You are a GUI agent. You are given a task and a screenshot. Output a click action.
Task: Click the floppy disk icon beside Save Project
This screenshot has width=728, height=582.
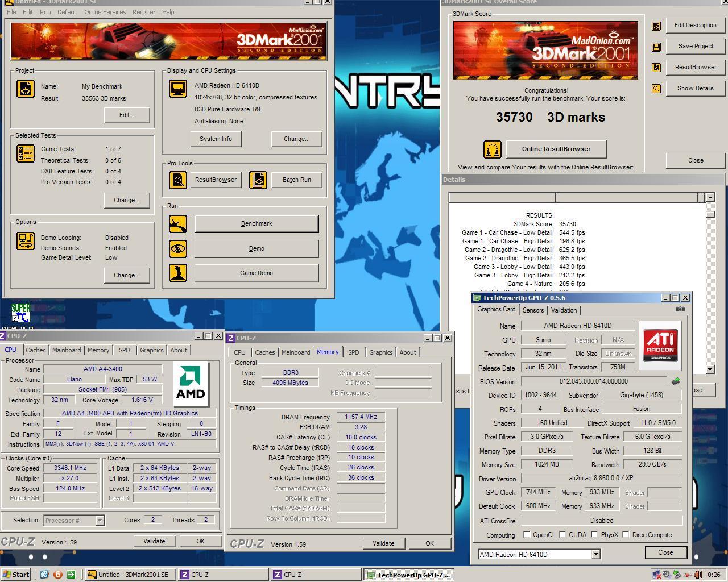[656, 47]
